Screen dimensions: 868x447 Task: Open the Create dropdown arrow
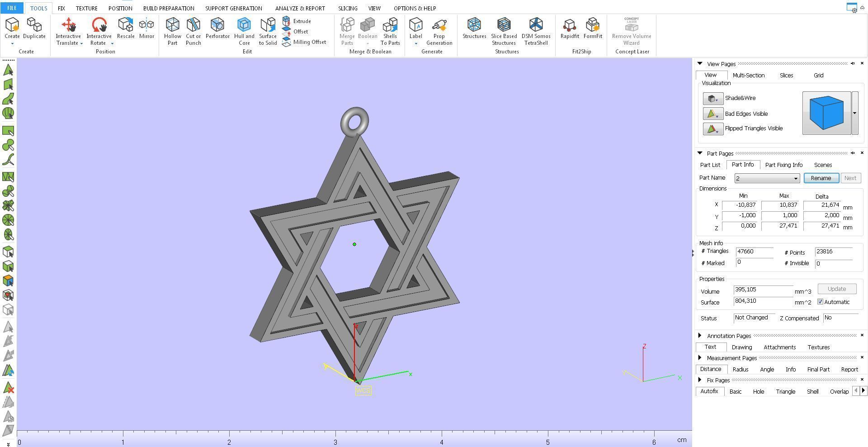tap(12, 44)
